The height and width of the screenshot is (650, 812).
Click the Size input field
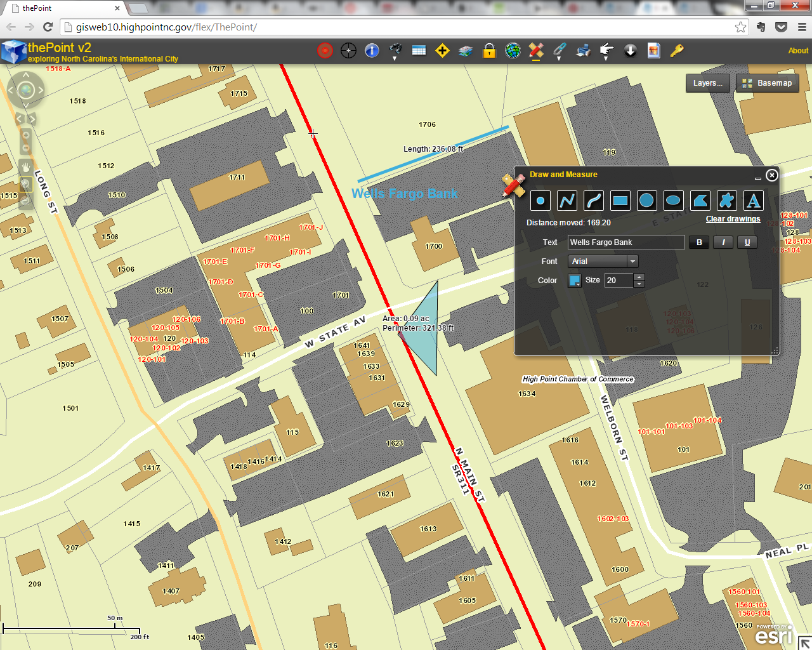pos(619,280)
